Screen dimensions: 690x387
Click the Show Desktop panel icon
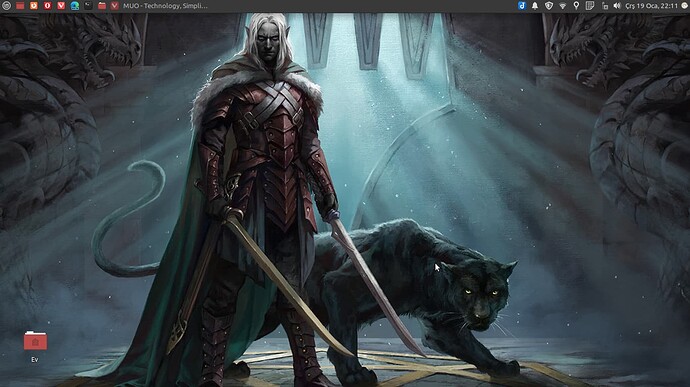pyautogui.click(x=20, y=6)
